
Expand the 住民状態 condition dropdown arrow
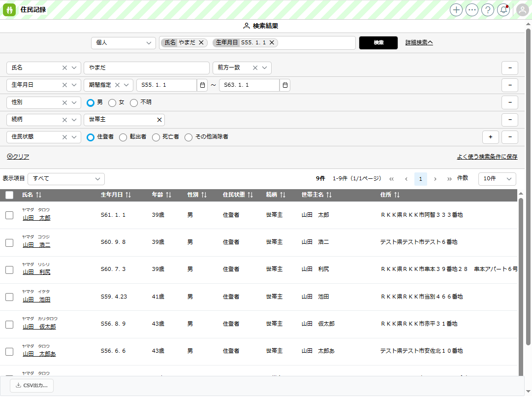[74, 137]
